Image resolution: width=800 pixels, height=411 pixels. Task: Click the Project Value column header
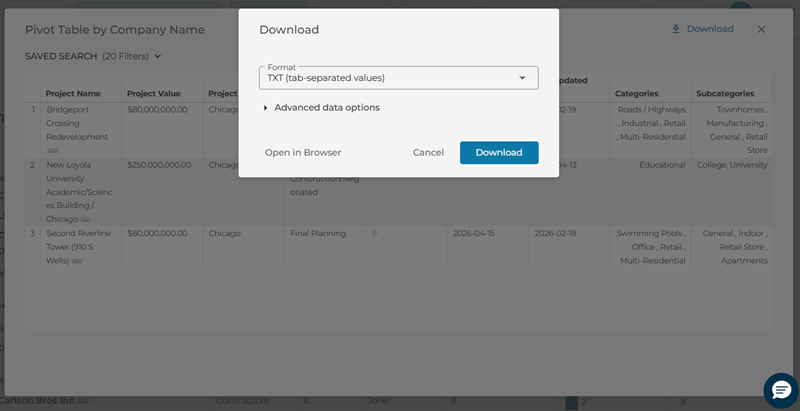(154, 93)
